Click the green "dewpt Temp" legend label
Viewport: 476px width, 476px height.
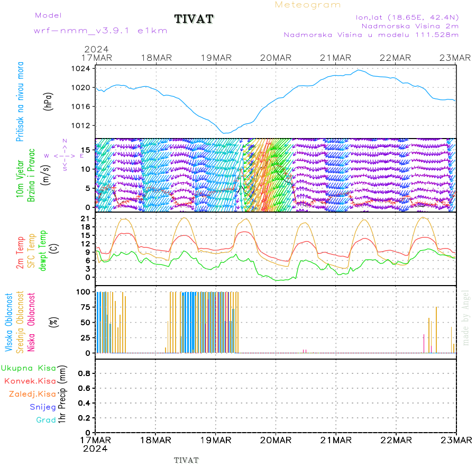(43, 251)
